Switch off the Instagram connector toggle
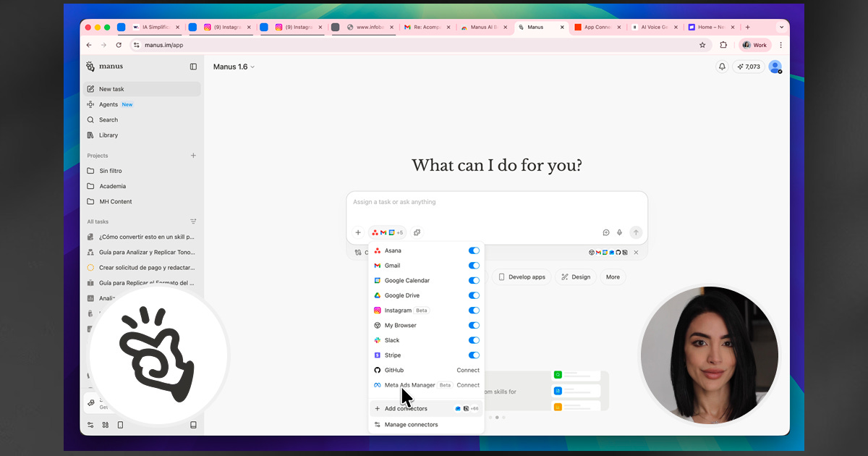This screenshot has height=456, width=868. (474, 311)
